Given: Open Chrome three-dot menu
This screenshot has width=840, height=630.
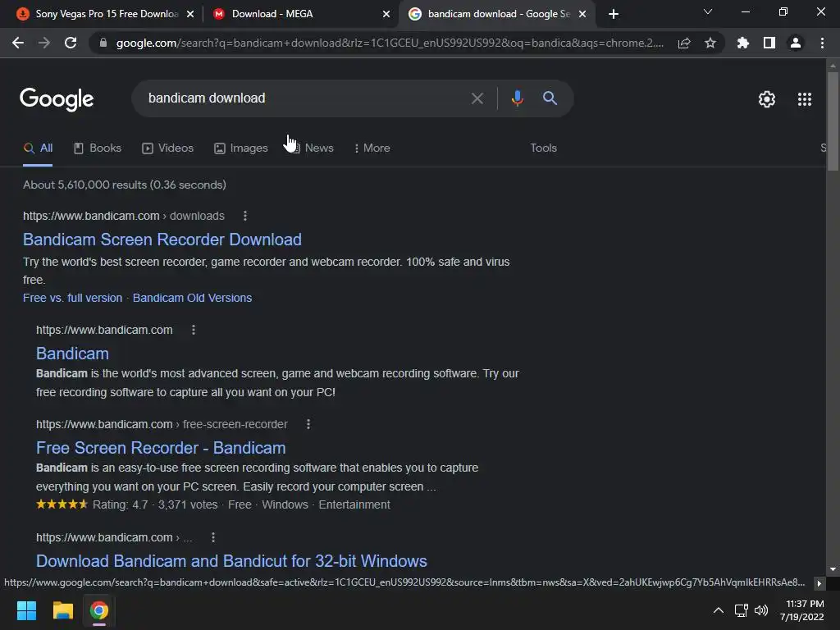Looking at the screenshot, I should [822, 43].
